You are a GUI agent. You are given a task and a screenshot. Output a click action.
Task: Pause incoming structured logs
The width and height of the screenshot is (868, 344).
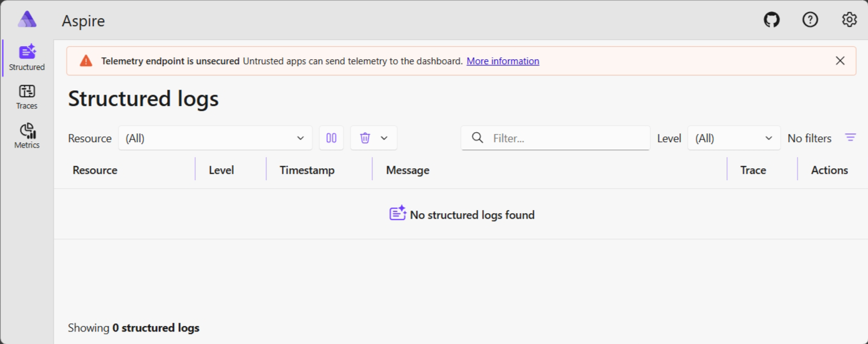tap(331, 138)
